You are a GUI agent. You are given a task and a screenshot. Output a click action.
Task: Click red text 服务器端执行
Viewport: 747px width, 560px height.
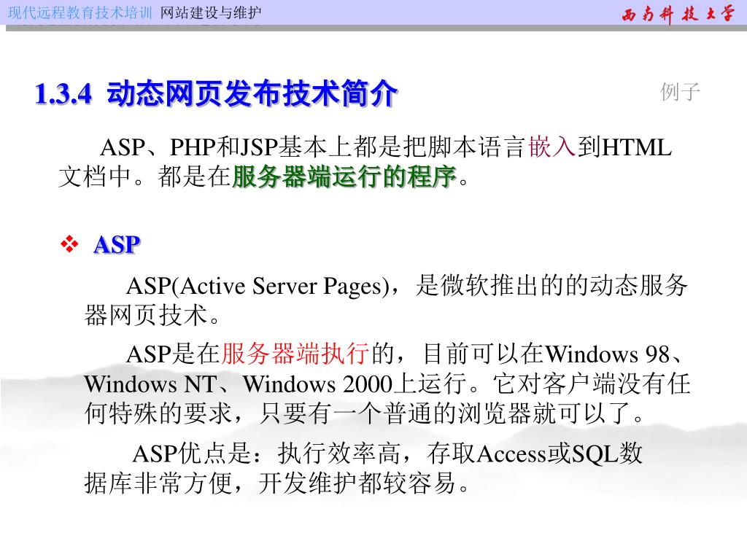click(x=295, y=354)
